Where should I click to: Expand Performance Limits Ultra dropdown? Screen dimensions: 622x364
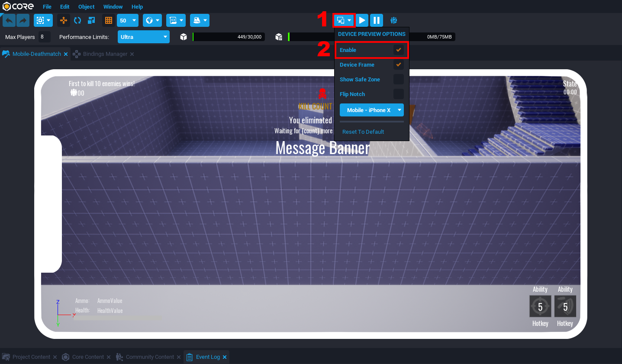(143, 37)
